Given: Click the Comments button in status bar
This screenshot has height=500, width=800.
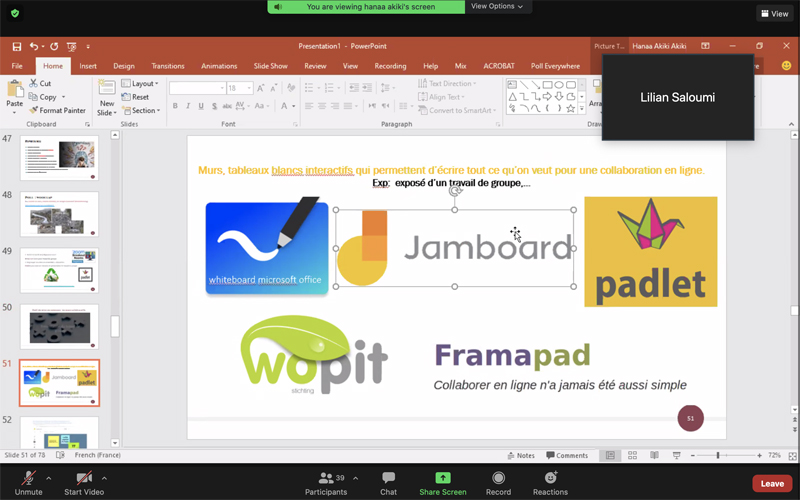Looking at the screenshot, I should (567, 456).
